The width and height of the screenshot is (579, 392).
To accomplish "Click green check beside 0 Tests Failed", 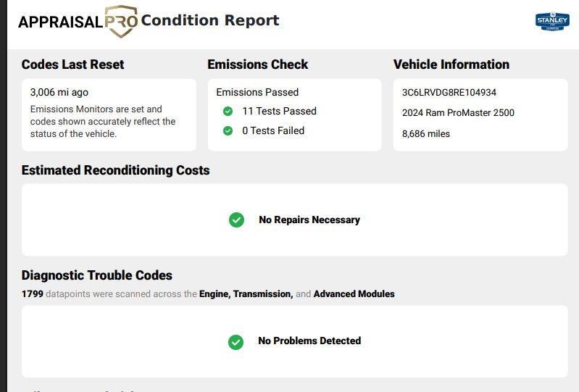I will (228, 130).
